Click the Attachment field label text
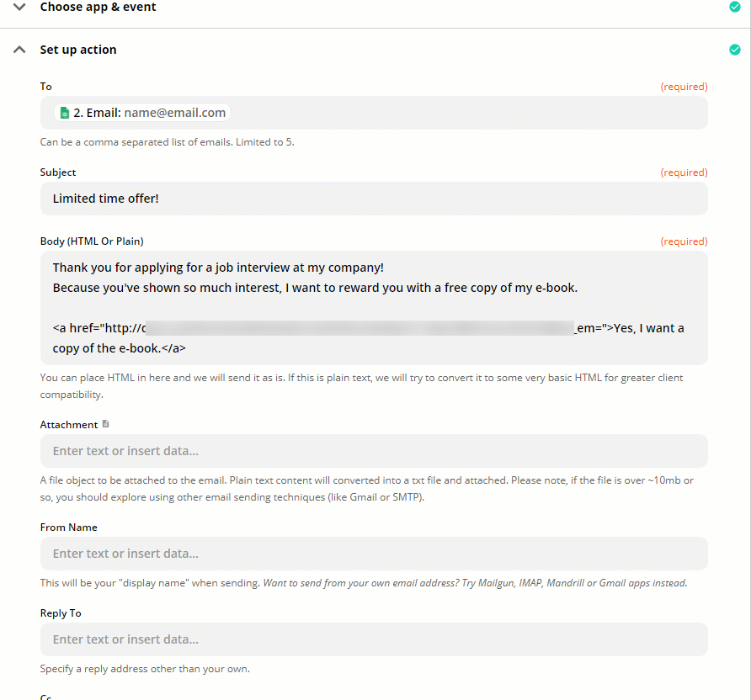 (69, 425)
